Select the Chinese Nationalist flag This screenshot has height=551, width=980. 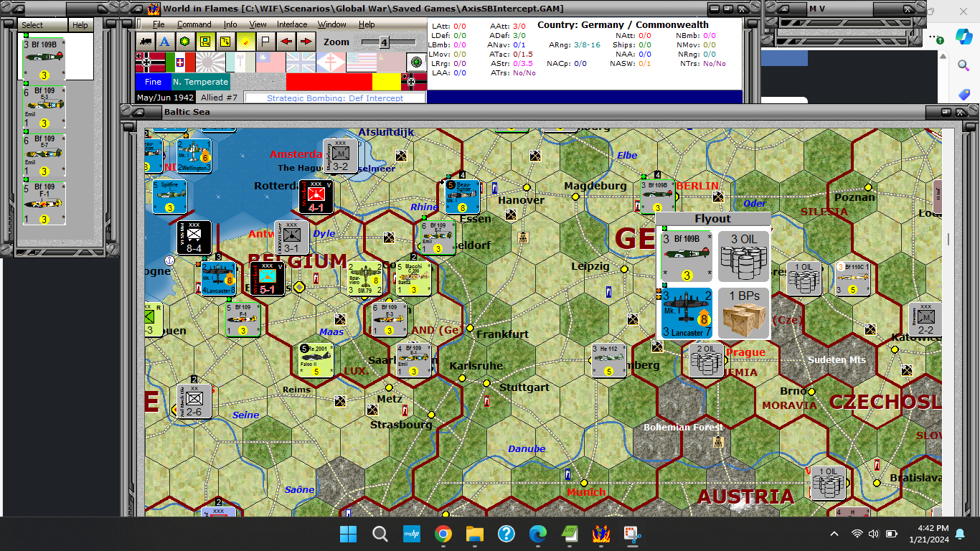point(271,62)
